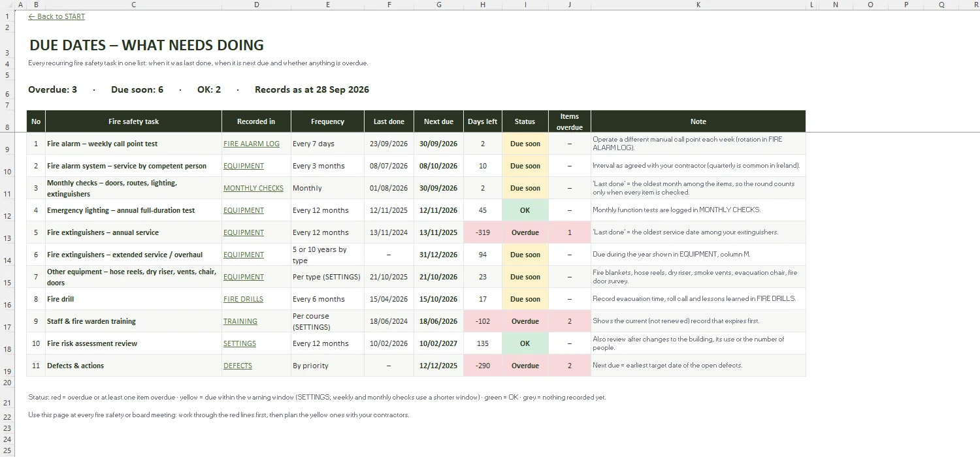Viewport: 980px width, 457px height.
Task: Open FIRE ALARM LOG link
Action: pos(252,144)
